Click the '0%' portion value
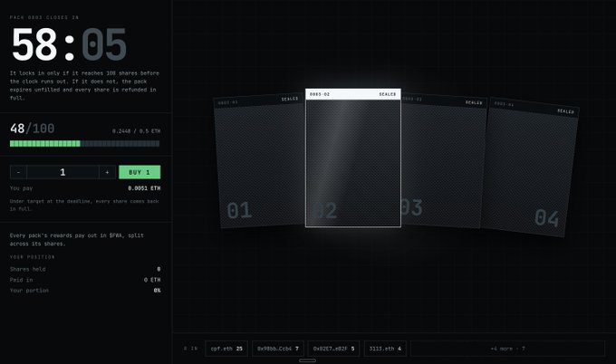The height and width of the screenshot is (364, 616). click(x=157, y=291)
